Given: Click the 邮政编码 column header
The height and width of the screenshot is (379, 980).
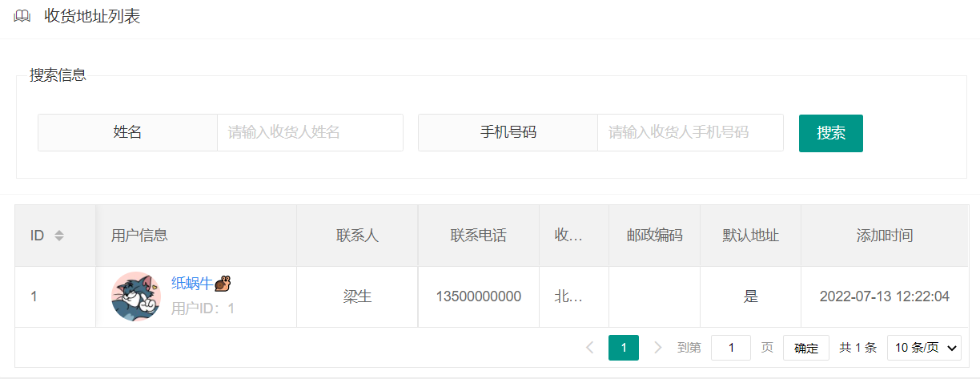Looking at the screenshot, I should [x=654, y=236].
